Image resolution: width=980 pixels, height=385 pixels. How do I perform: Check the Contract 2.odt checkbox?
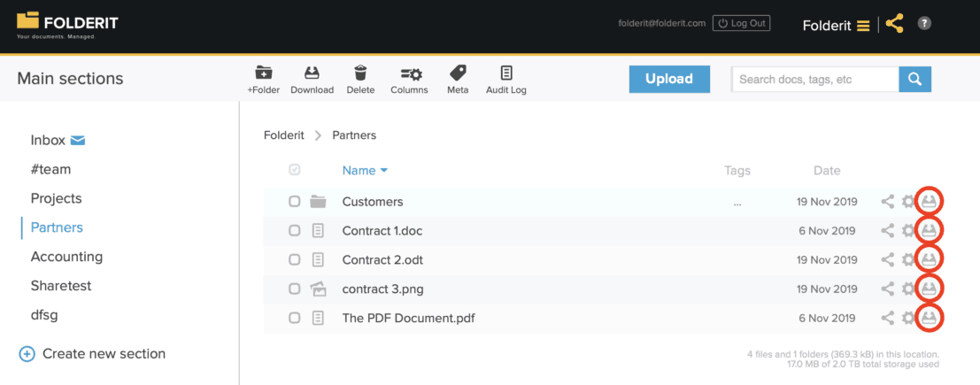295,259
